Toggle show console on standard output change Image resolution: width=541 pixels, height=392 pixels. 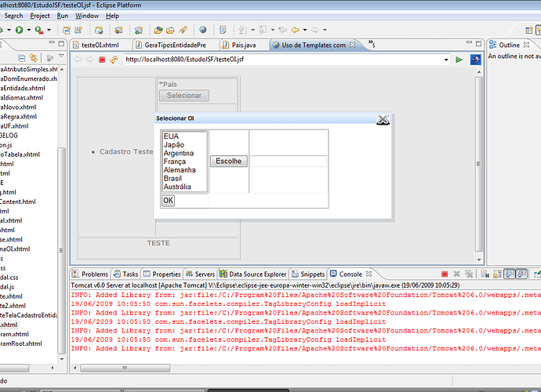tap(510, 274)
